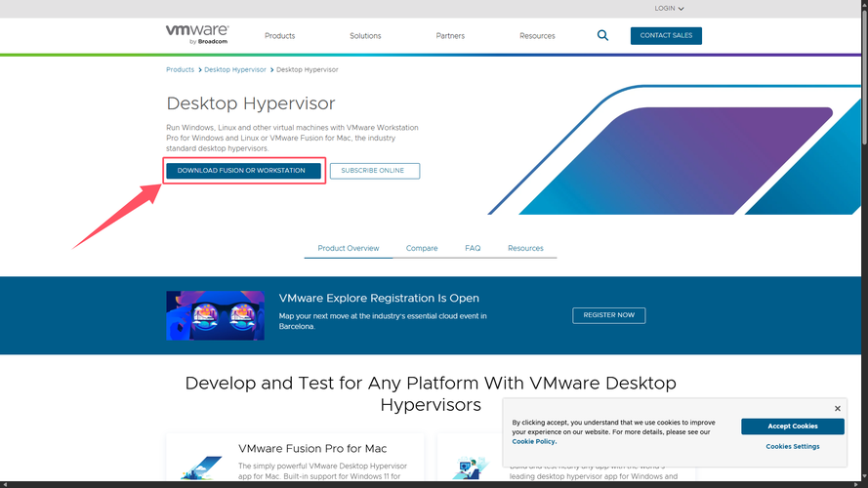
Task: Select the Product Overview tab
Action: pyautogui.click(x=349, y=248)
